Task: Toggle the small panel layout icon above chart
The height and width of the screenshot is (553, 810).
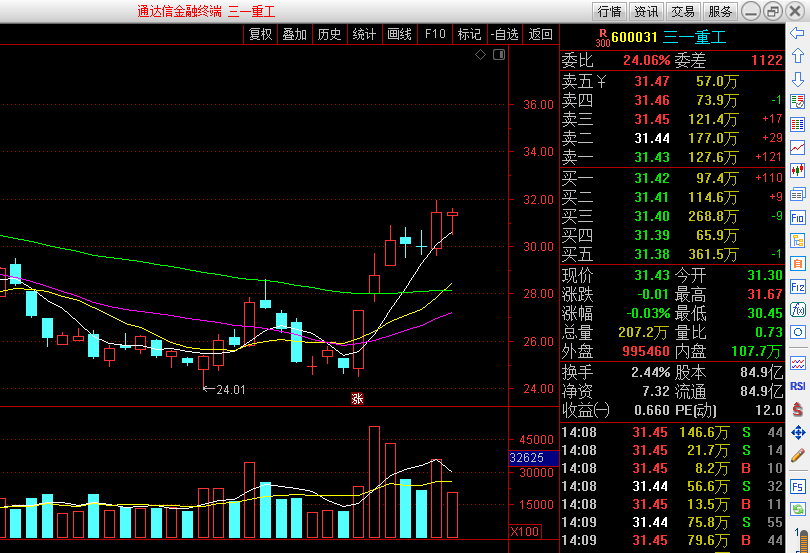Action: (497, 54)
